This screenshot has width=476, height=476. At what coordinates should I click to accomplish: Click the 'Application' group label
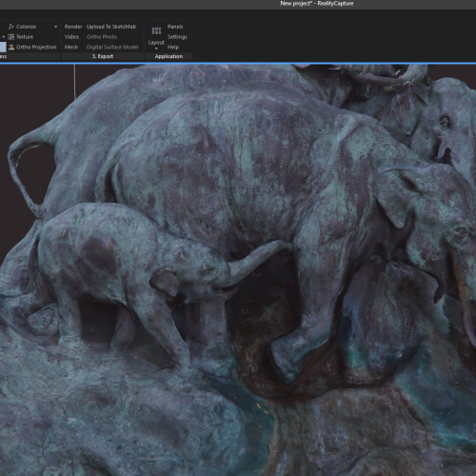(x=169, y=56)
